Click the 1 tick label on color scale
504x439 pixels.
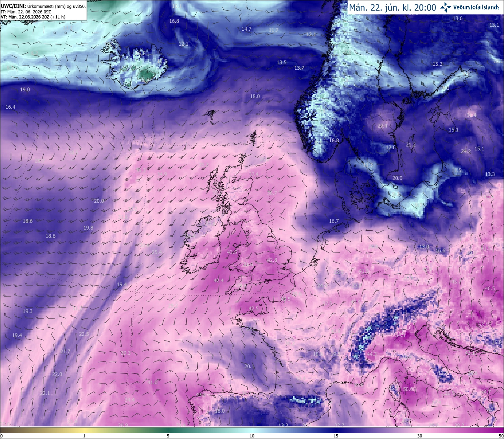[84, 436]
